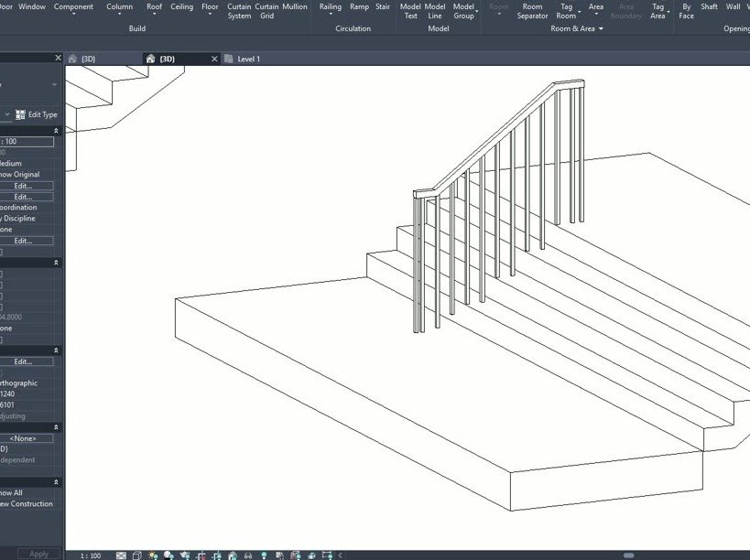The height and width of the screenshot is (560, 750).
Task: Click the By Discipline value
Action: pos(17,219)
